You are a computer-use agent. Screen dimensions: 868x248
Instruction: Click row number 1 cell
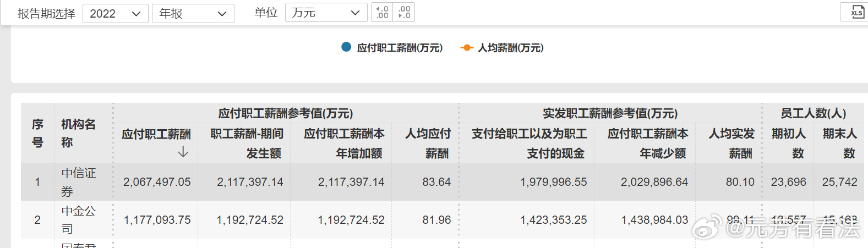click(37, 182)
